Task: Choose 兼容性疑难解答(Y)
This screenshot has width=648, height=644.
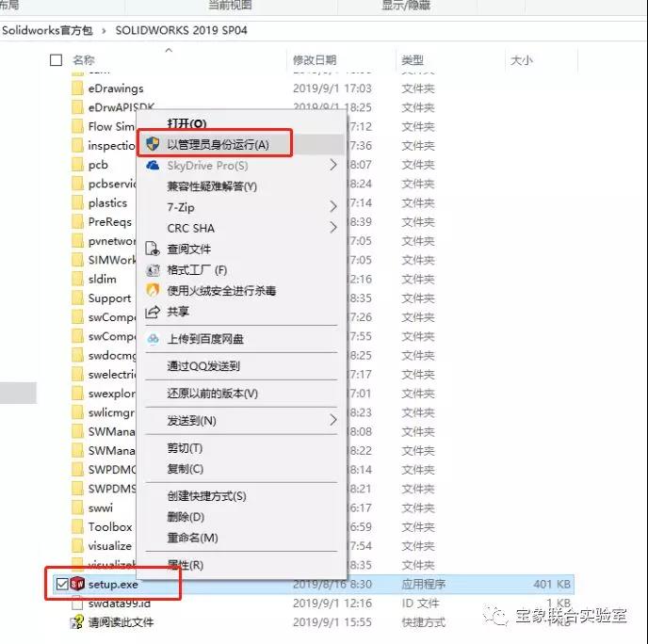Action: (212, 186)
